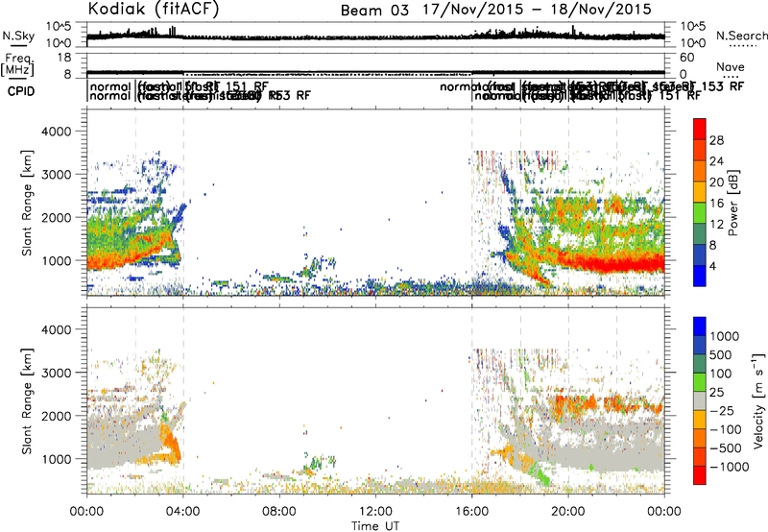Click "Slant Range [km]" label of velocity panel
Screen dimensions: 768x532
28,400
